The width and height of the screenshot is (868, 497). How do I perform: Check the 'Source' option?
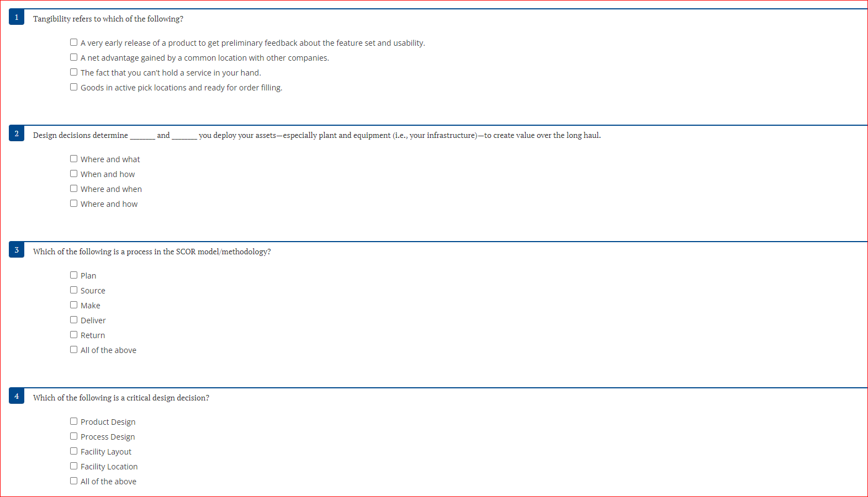(73, 290)
